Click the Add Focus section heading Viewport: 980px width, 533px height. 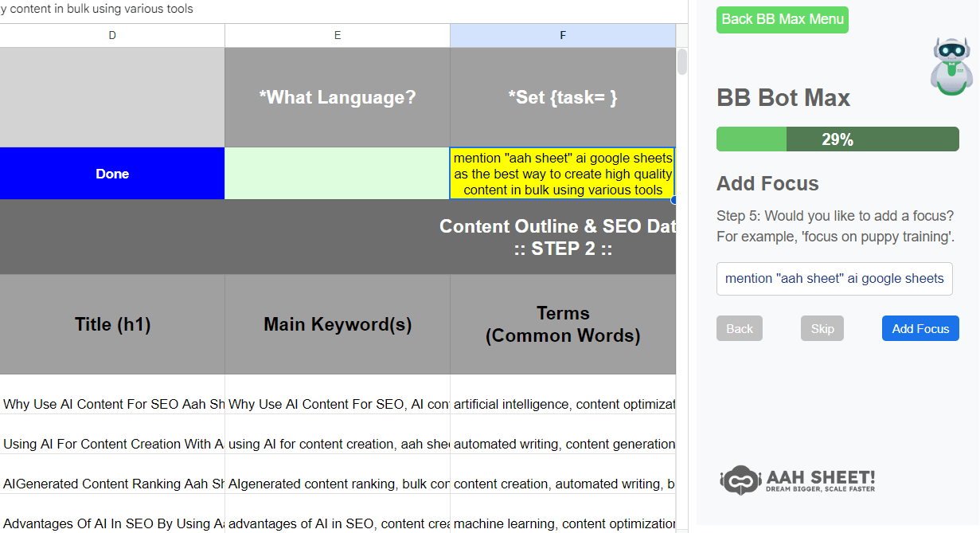[x=767, y=183]
